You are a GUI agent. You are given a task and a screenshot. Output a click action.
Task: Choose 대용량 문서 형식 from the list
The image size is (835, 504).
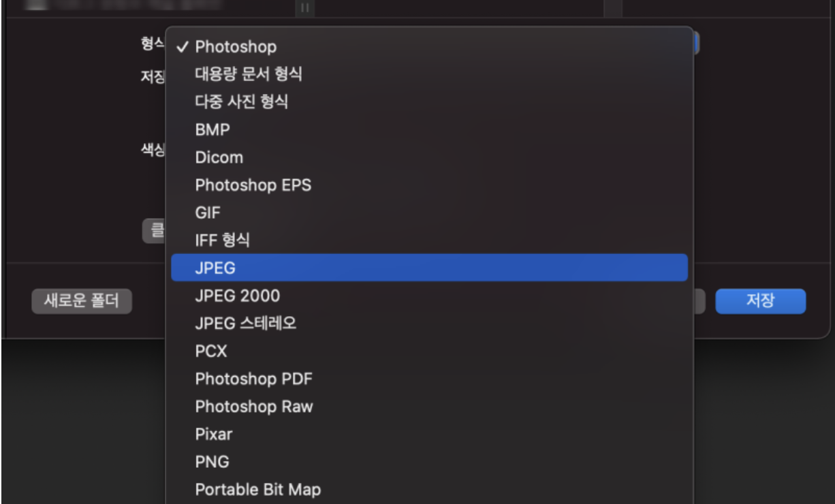click(249, 74)
